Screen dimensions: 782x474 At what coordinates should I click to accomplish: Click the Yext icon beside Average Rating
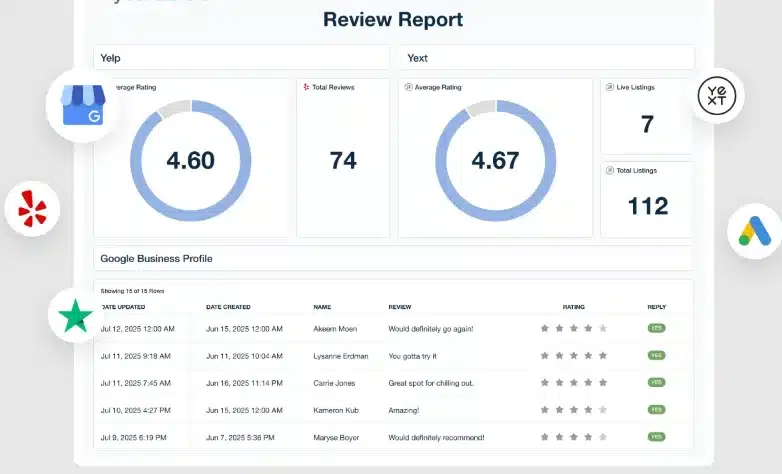pos(408,87)
